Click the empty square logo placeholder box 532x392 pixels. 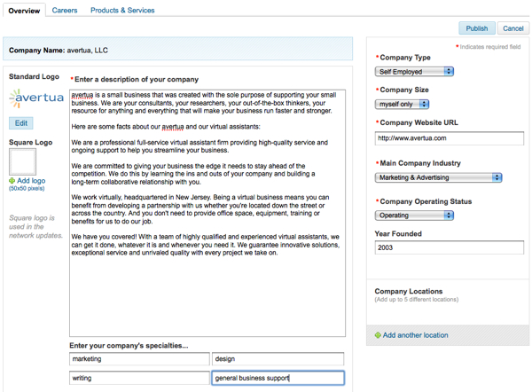pyautogui.click(x=22, y=161)
